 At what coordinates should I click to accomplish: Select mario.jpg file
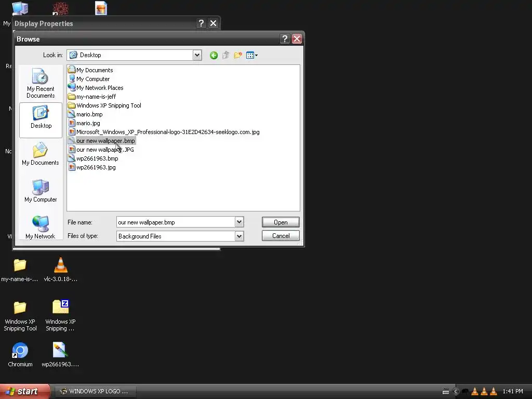(84, 123)
